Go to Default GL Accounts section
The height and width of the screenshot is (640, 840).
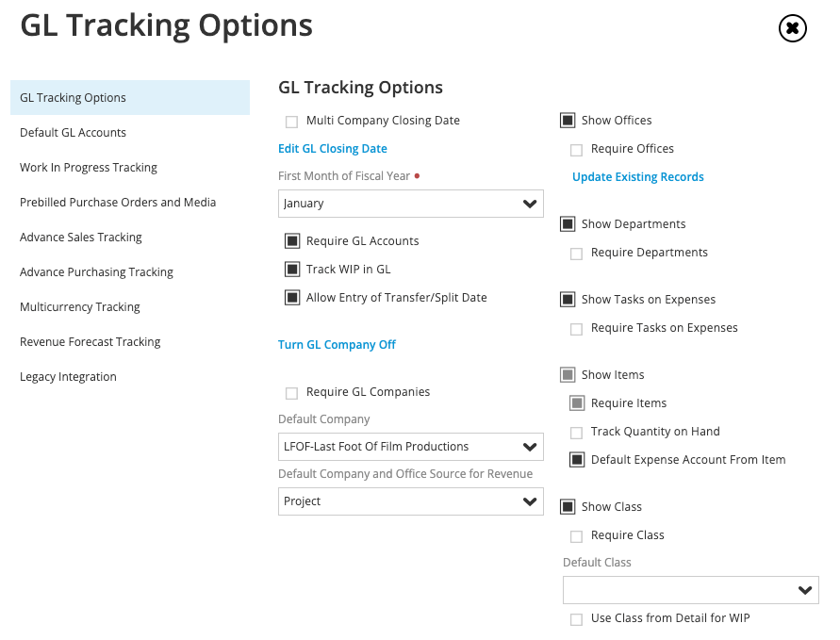[x=74, y=133]
